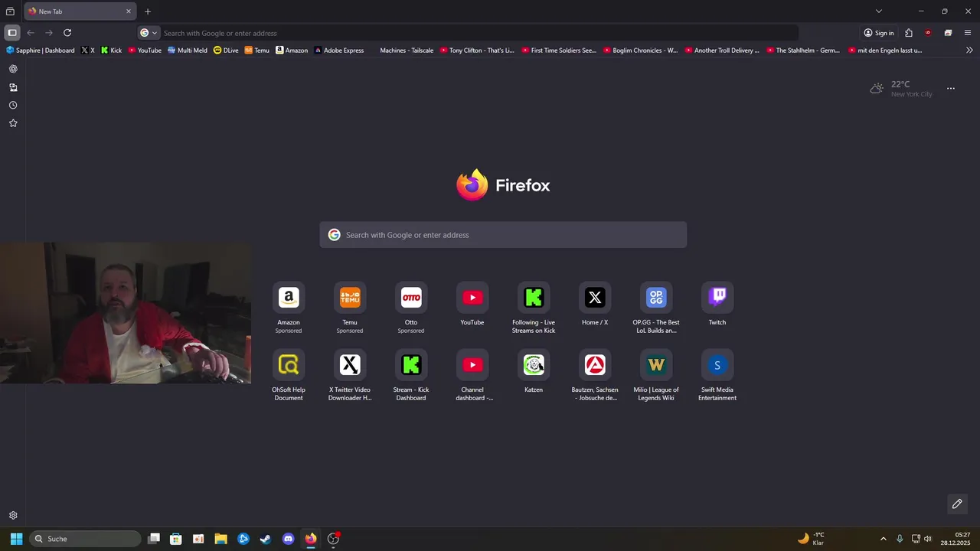Open the Firefox View button
This screenshot has width=980, height=551.
(10, 11)
